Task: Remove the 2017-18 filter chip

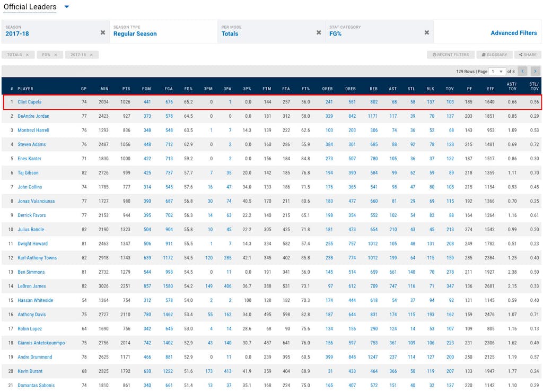Action: (91, 55)
